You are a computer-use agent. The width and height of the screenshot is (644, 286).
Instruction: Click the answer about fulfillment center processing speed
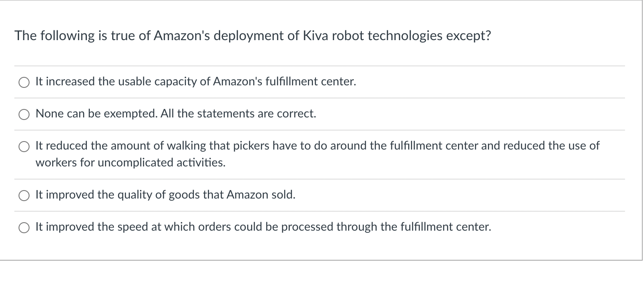click(263, 227)
